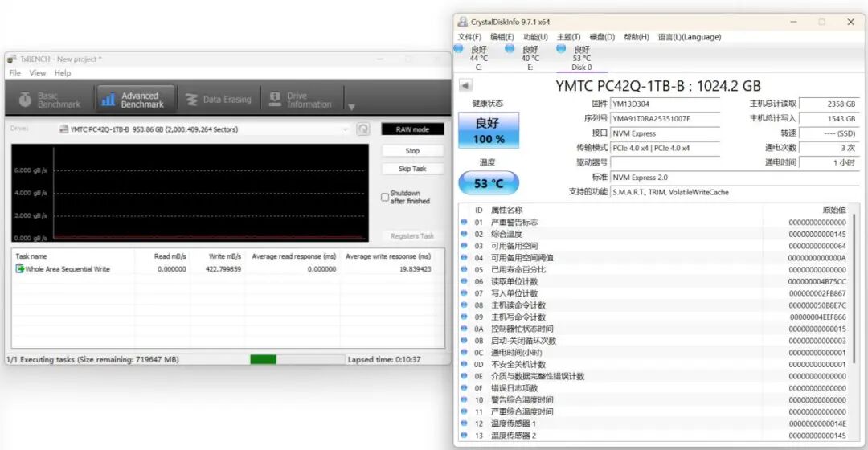The height and width of the screenshot is (450, 868).
Task: Close the CrystalDiskInfo window
Action: click(851, 22)
